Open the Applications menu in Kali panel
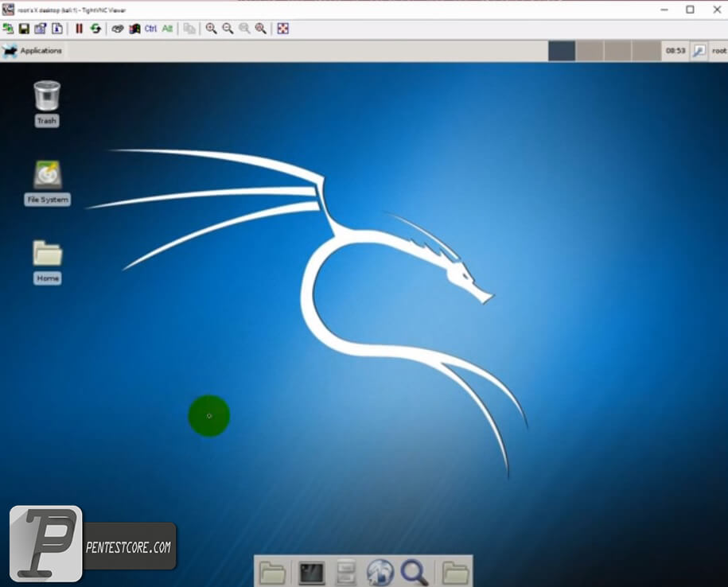Viewport: 728px width, 587px height. pyautogui.click(x=33, y=51)
